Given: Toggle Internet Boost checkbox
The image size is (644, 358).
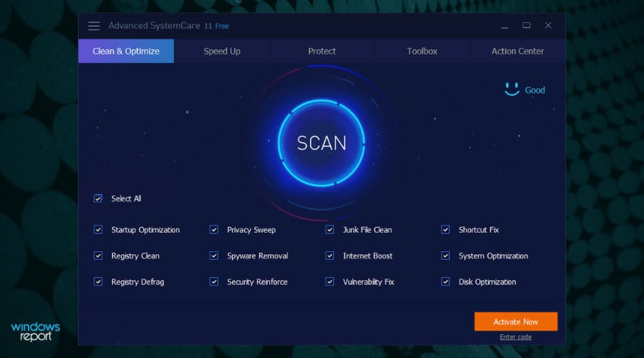Looking at the screenshot, I should (x=329, y=256).
